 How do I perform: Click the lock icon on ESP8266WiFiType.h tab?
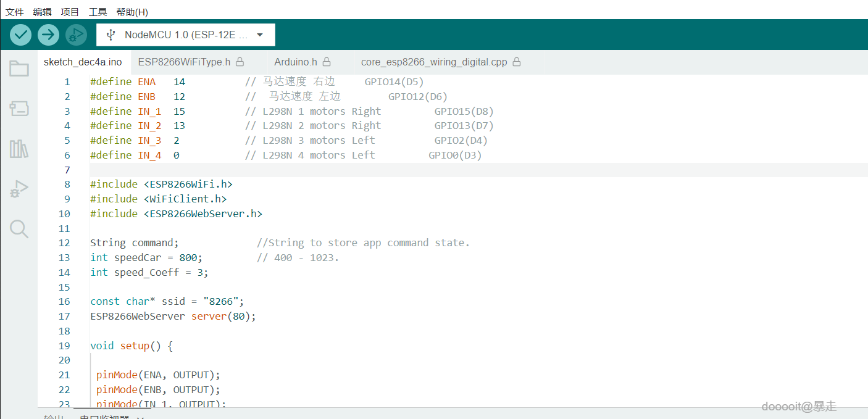pos(240,62)
